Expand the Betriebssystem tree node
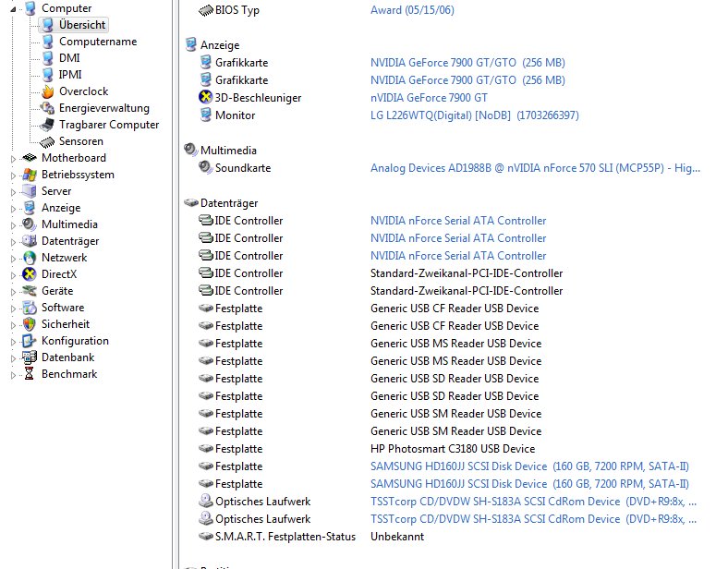The width and height of the screenshot is (728, 569). point(13,176)
